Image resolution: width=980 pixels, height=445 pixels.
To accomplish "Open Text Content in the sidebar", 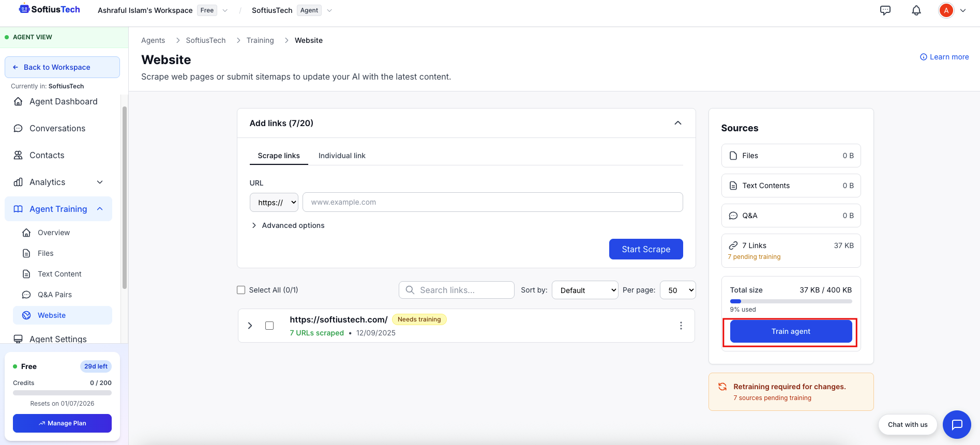I will coord(63,274).
